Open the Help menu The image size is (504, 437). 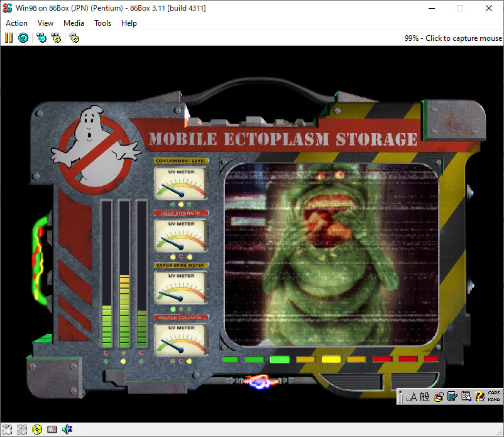129,23
